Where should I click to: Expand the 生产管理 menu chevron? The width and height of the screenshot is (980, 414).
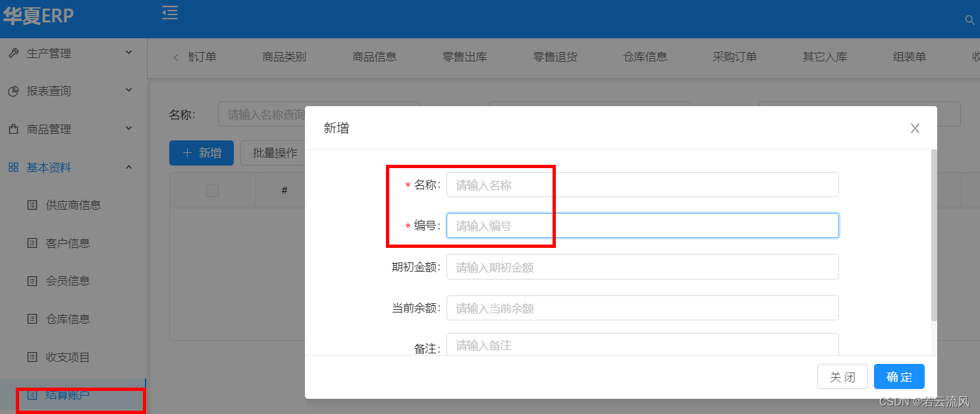[129, 52]
